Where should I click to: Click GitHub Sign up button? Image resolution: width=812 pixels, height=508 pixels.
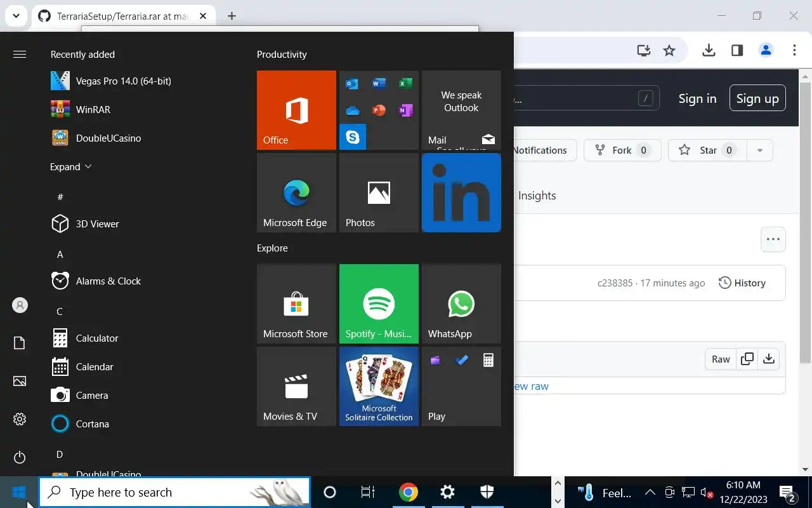click(757, 98)
